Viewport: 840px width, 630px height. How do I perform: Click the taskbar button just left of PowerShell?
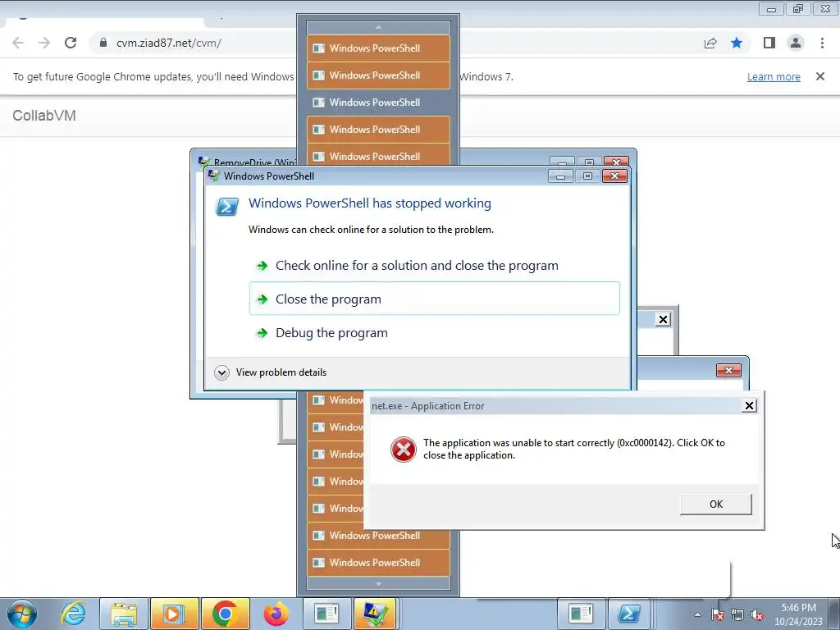pyautogui.click(x=581, y=614)
